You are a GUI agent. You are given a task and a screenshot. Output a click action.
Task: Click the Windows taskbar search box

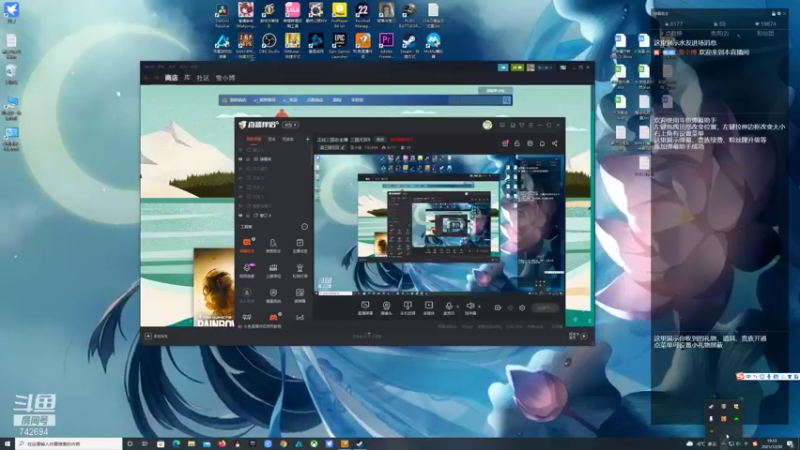pyautogui.click(x=69, y=444)
